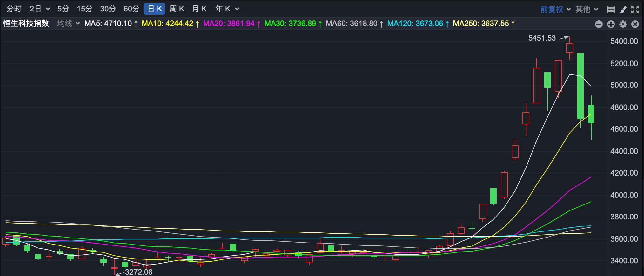Select the 分时 intraday tab

point(14,9)
